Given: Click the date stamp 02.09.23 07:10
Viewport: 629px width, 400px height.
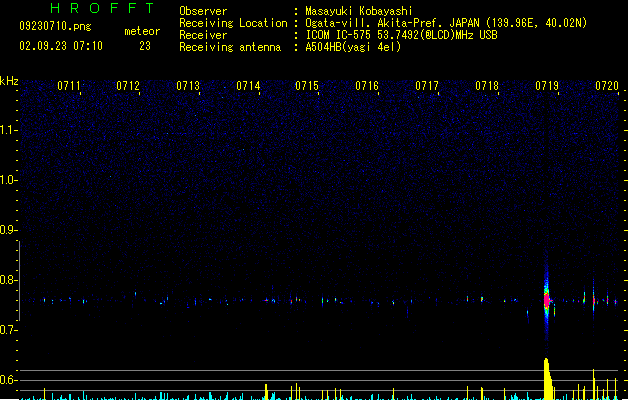Looking at the screenshot, I should tap(61, 46).
